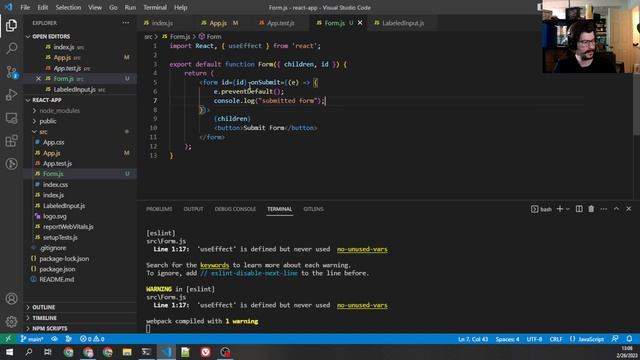The width and height of the screenshot is (640, 360).
Task: Kill the terminal with trash icon
Action: coord(591,209)
